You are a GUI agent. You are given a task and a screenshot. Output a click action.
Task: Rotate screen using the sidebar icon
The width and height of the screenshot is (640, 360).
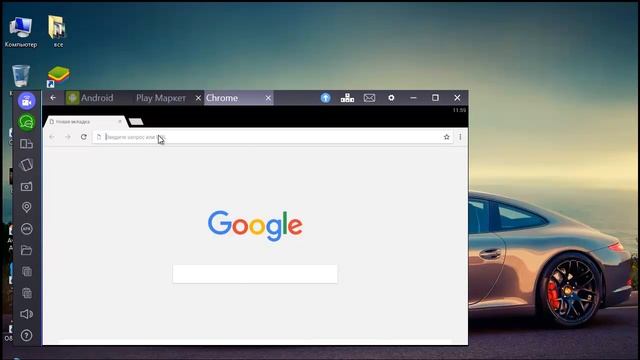pos(27,165)
